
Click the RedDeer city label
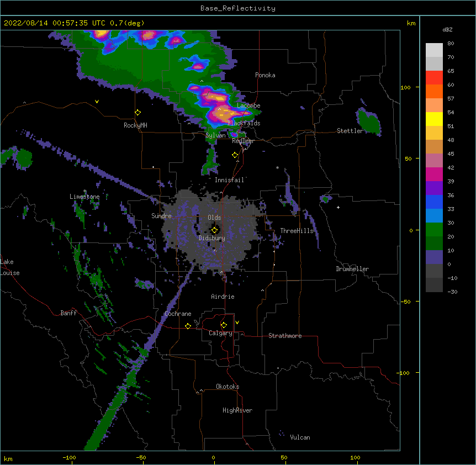click(x=243, y=141)
